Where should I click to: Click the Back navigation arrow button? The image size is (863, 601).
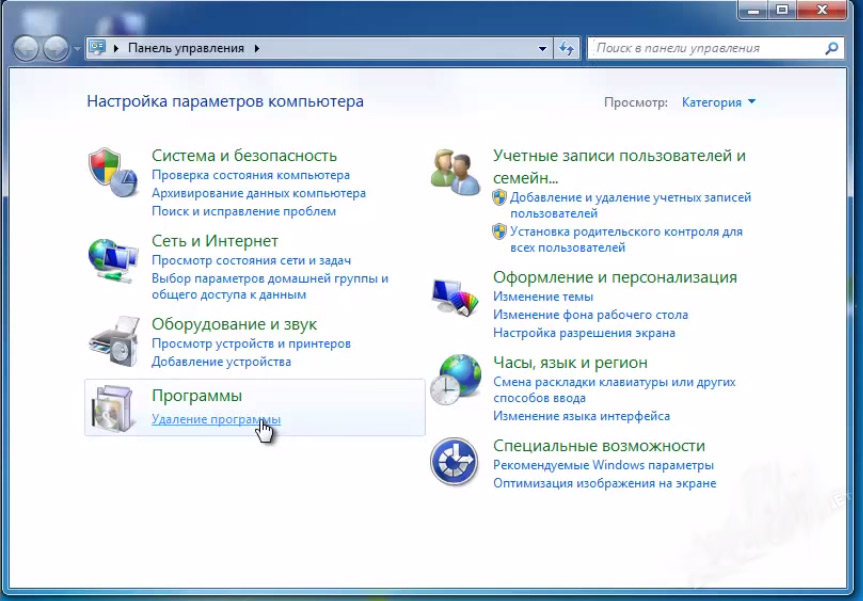27,48
